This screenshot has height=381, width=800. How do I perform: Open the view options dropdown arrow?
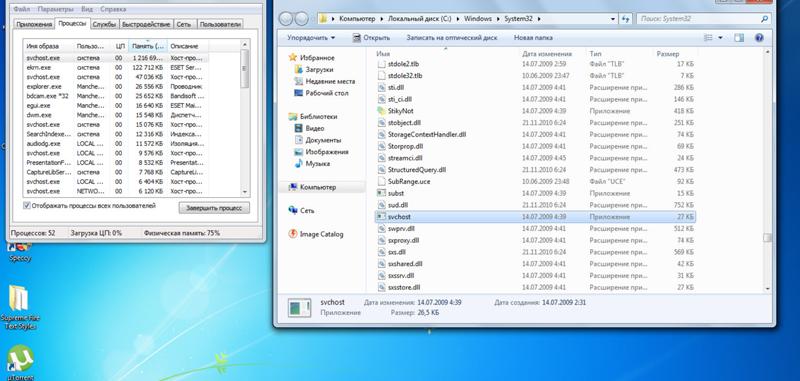720,38
